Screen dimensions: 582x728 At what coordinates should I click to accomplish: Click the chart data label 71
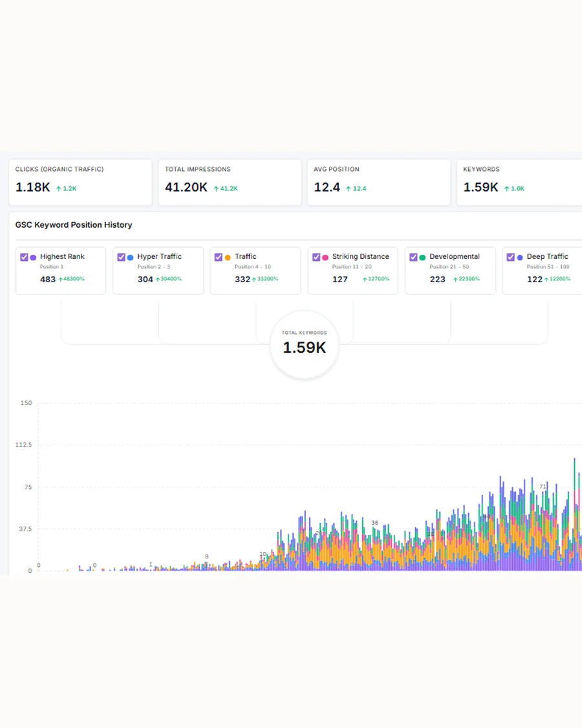543,487
